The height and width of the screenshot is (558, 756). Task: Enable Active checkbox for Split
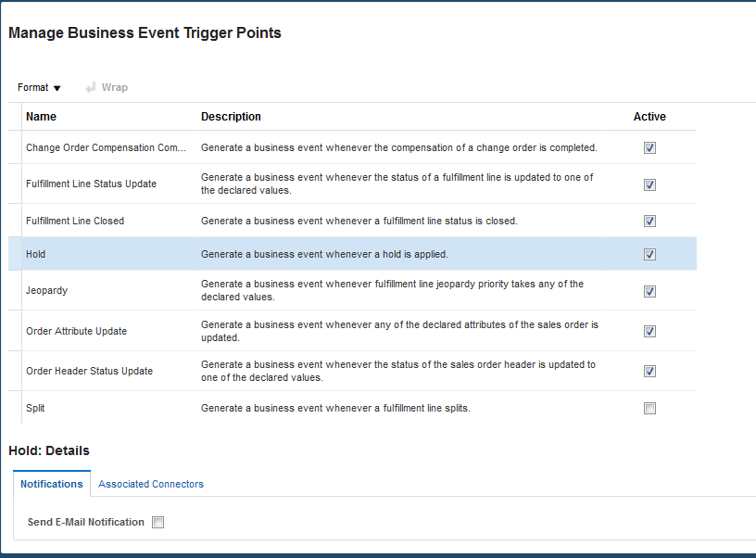pyautogui.click(x=649, y=408)
